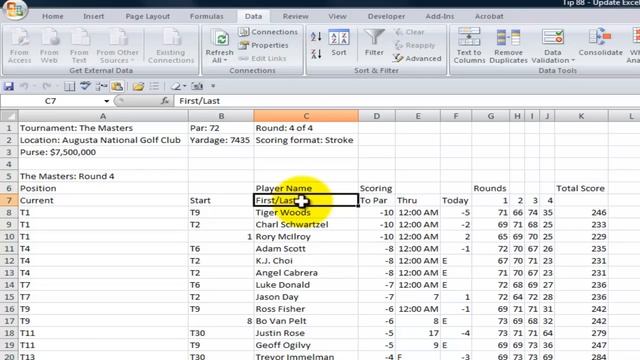This screenshot has height=360, width=640.
Task: Open Advanced filter options
Action: (x=417, y=58)
